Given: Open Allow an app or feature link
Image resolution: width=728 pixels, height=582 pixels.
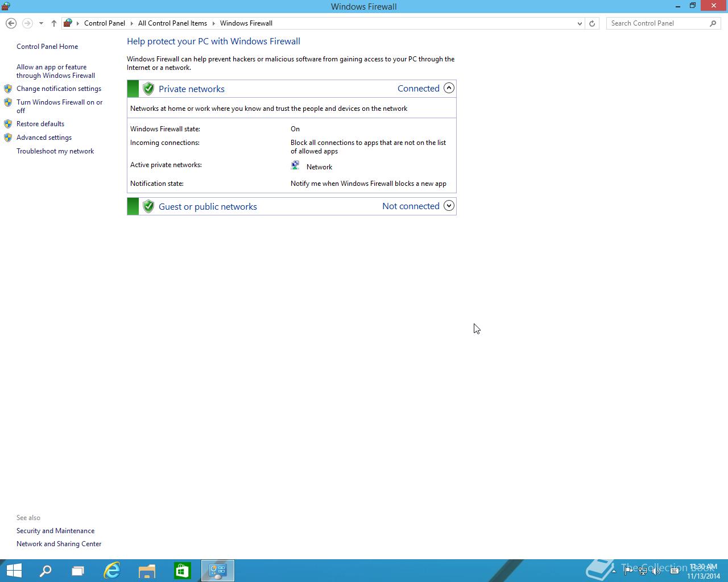Looking at the screenshot, I should pyautogui.click(x=56, y=71).
